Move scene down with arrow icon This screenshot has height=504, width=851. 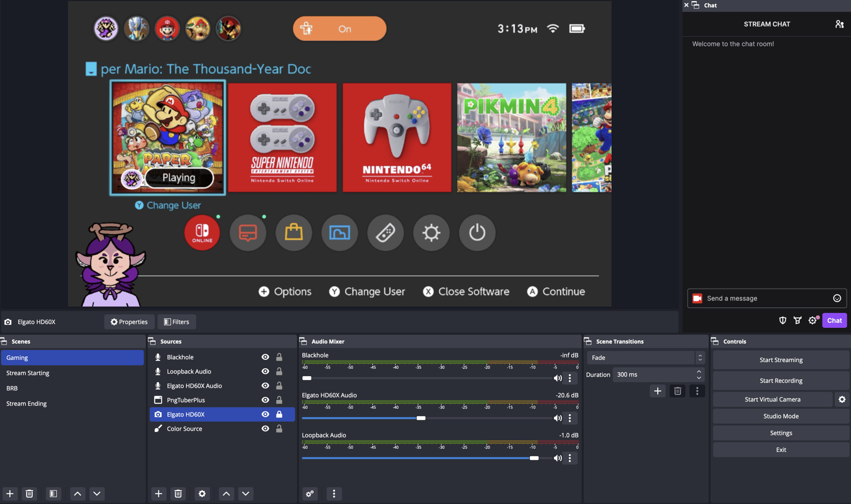[97, 493]
